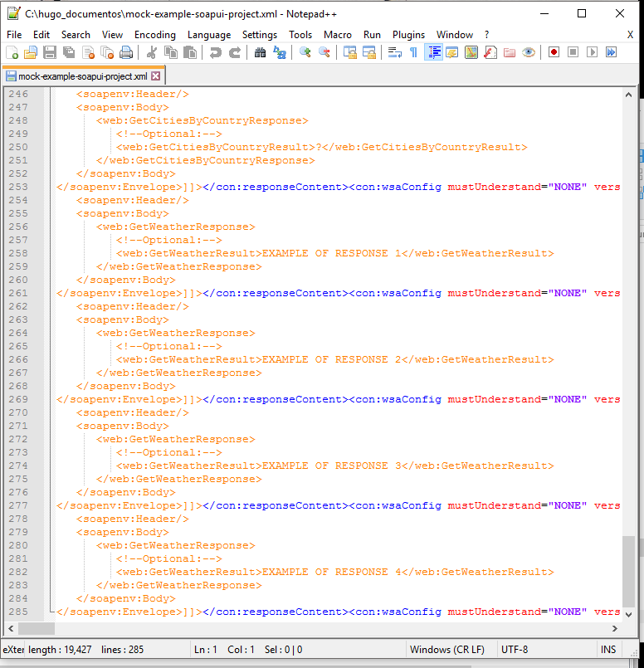Image resolution: width=644 pixels, height=668 pixels.
Task: Open the Run menu
Action: point(372,35)
